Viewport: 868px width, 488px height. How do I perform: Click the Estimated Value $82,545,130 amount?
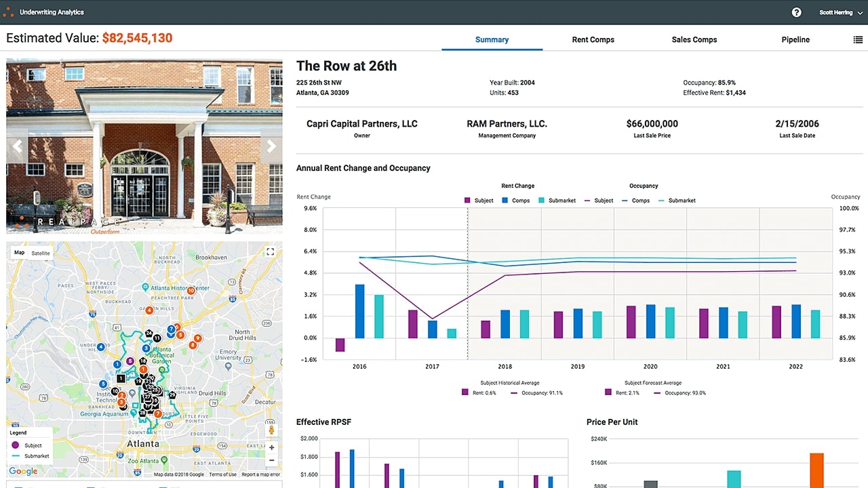(x=137, y=39)
